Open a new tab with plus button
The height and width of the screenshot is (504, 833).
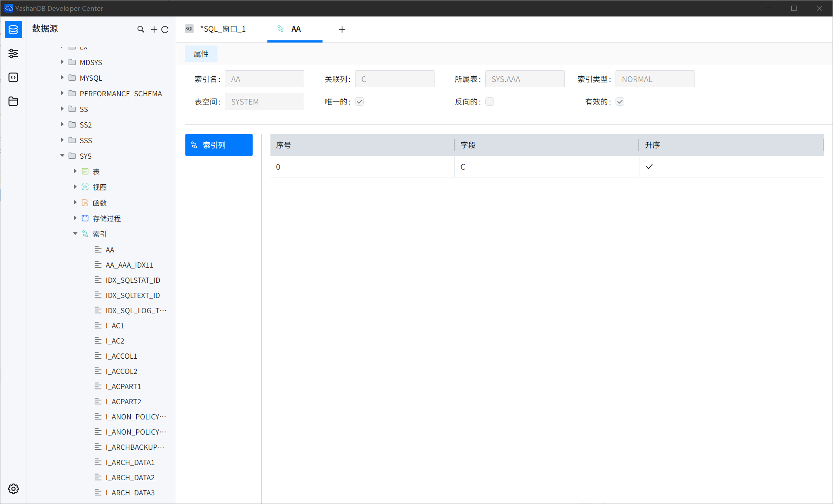coord(342,29)
